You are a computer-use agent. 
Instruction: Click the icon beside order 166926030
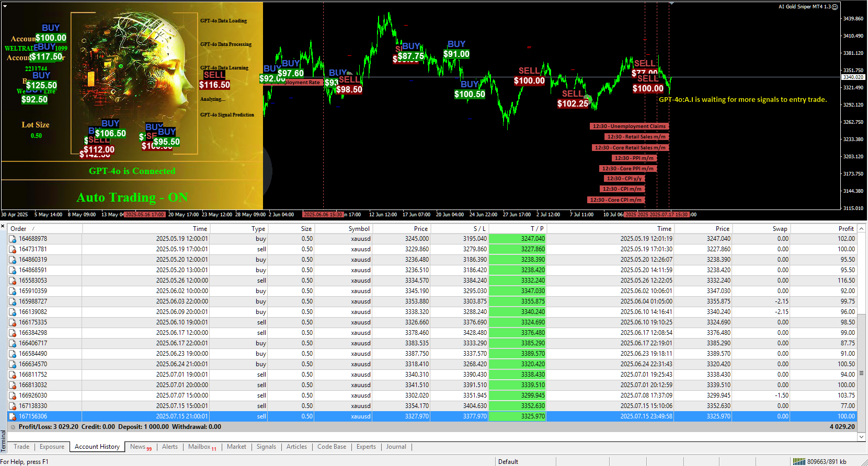coord(13,395)
